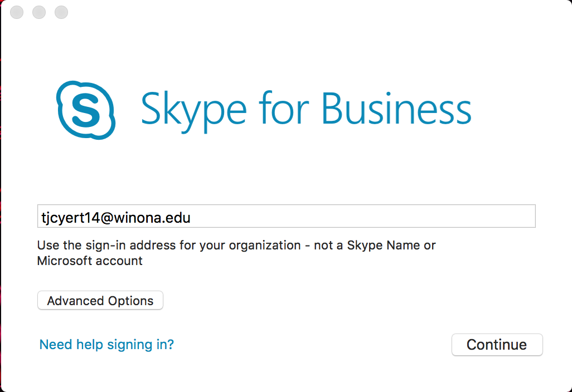This screenshot has height=392, width=572.
Task: Click the gray close window button
Action: pos(17,12)
